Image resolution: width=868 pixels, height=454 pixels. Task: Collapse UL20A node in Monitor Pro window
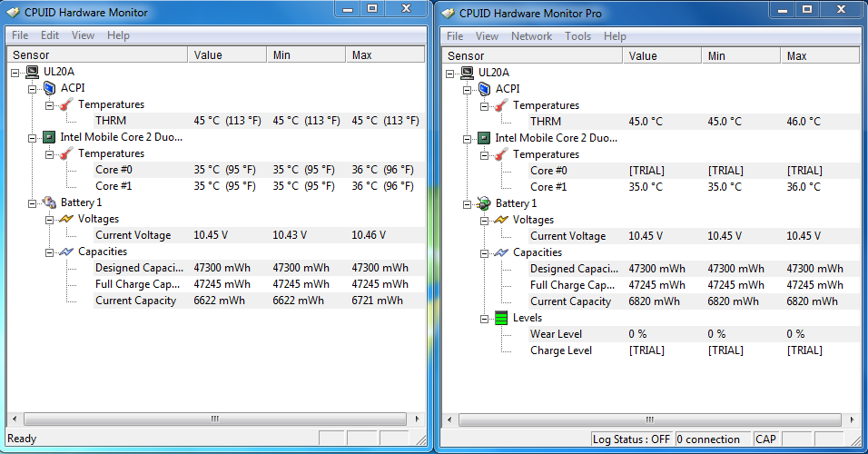(450, 73)
